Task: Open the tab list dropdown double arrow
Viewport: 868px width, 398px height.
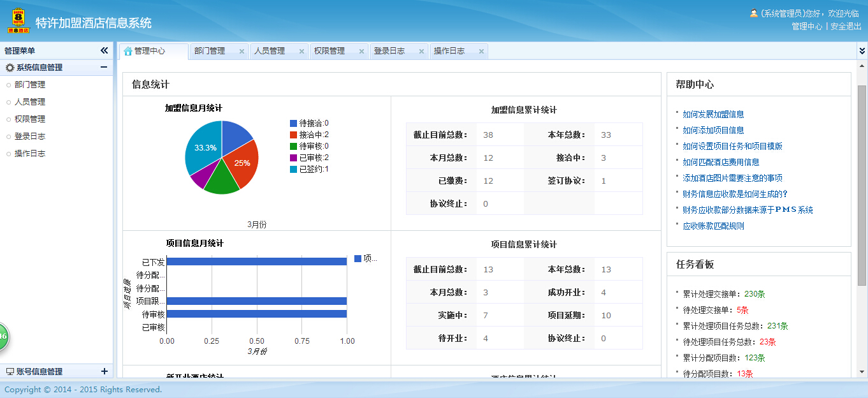Action: [x=862, y=51]
